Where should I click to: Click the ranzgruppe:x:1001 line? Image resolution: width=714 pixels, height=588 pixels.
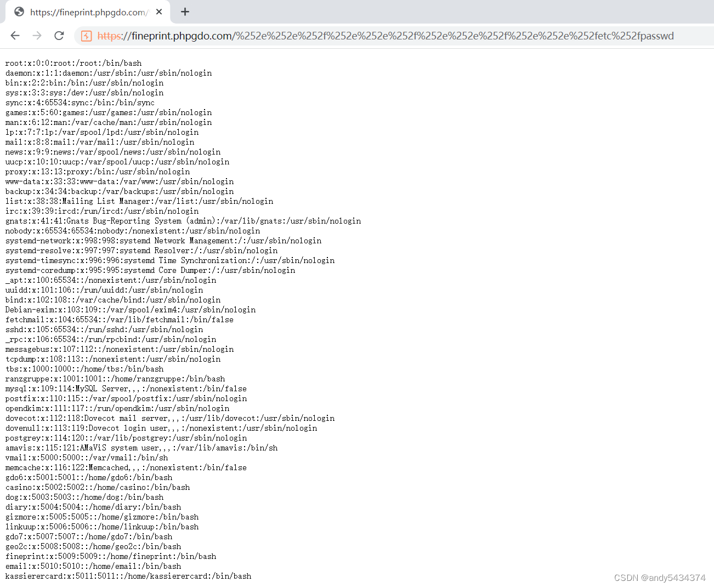coord(115,379)
